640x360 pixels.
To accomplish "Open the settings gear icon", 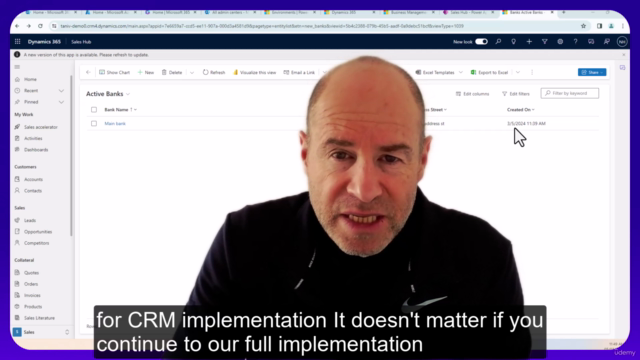I will [x=560, y=42].
